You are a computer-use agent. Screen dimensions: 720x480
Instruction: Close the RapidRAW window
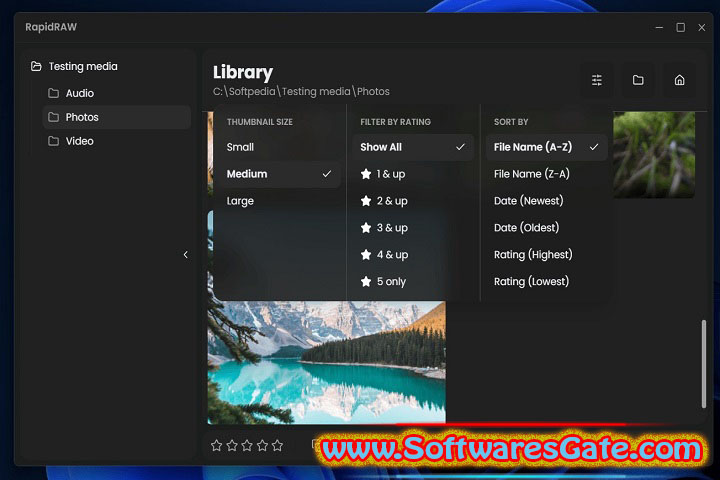[702, 28]
